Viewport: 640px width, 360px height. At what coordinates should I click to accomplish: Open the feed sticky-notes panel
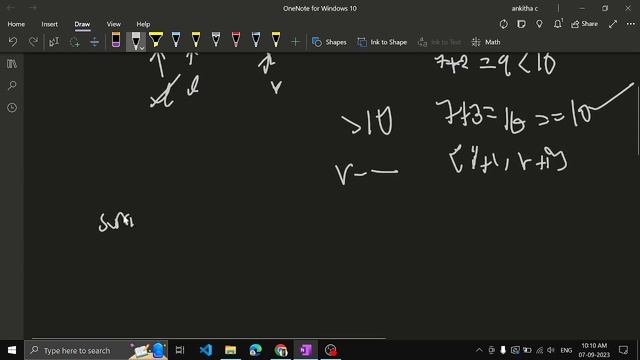[521, 24]
